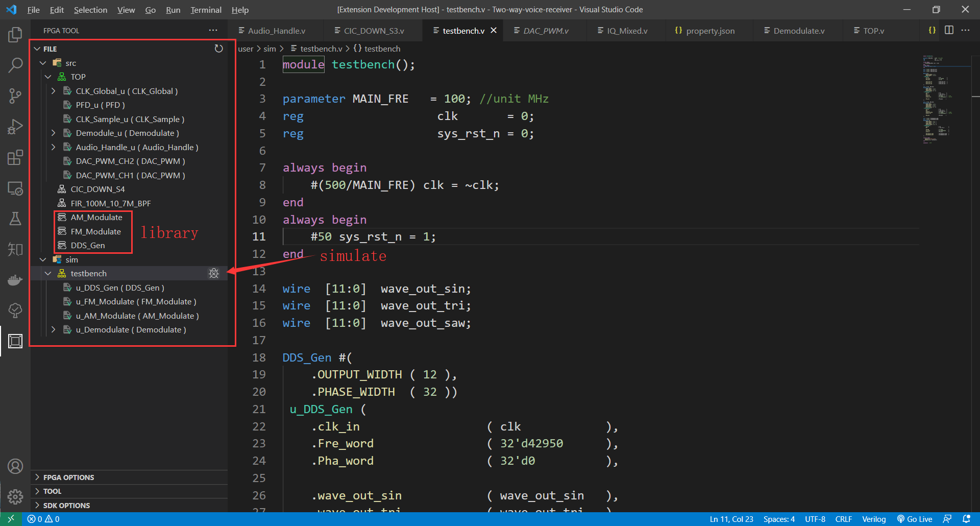Viewport: 980px width, 526px height.
Task: Open the Docker view
Action: coord(15,280)
